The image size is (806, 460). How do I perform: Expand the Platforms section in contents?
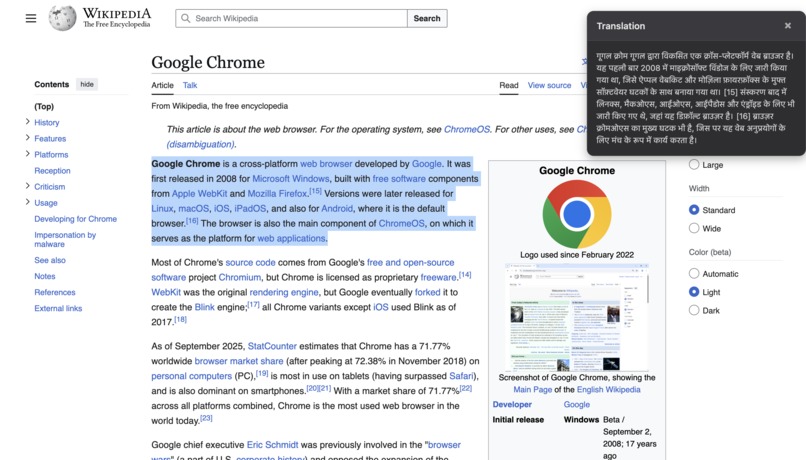27,154
